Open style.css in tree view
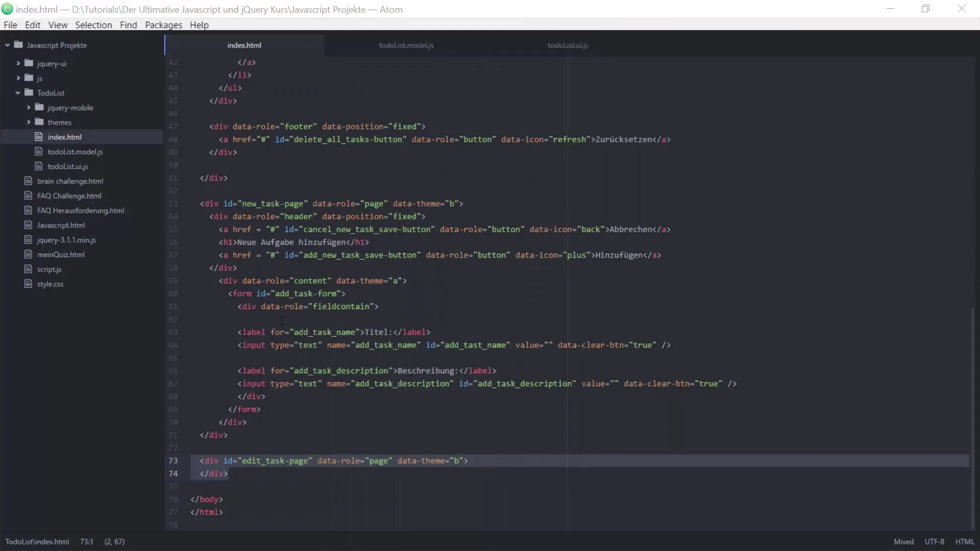980x551 pixels. click(x=50, y=284)
